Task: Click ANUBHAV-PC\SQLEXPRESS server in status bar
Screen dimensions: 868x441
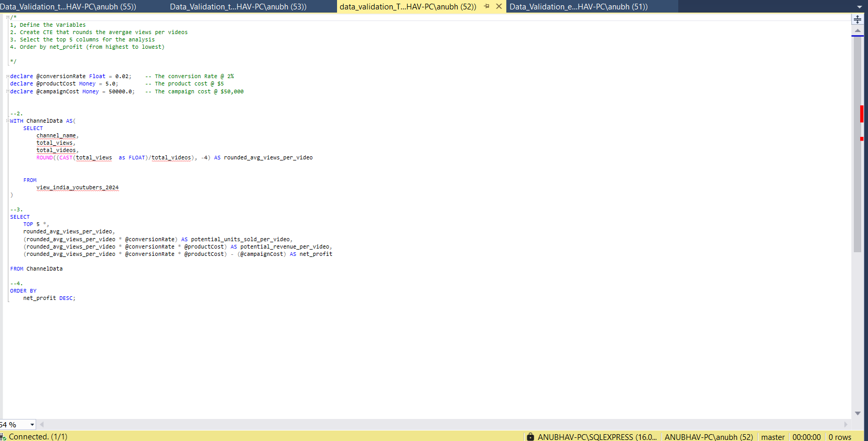Action: coord(597,437)
